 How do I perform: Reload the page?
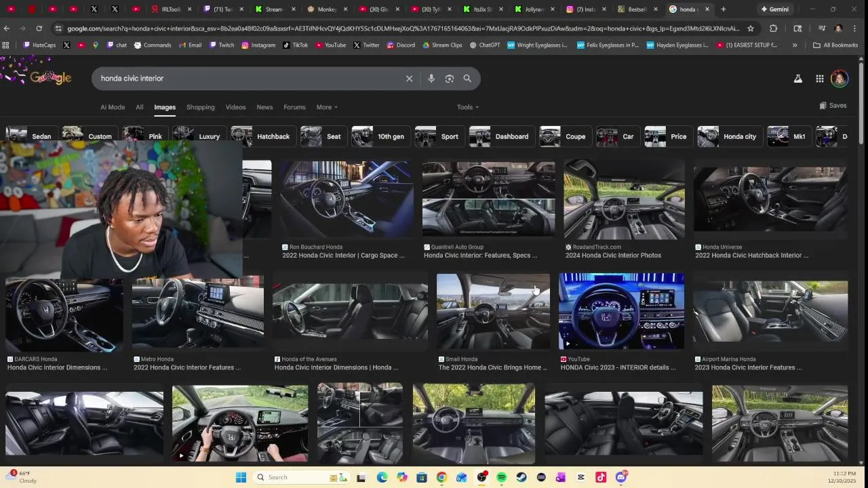(39, 28)
